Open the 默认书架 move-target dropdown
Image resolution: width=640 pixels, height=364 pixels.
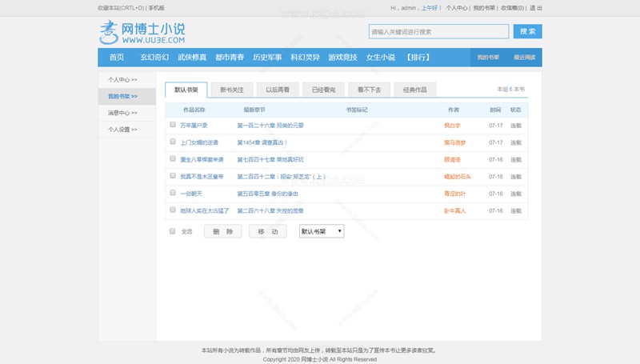pos(322,231)
